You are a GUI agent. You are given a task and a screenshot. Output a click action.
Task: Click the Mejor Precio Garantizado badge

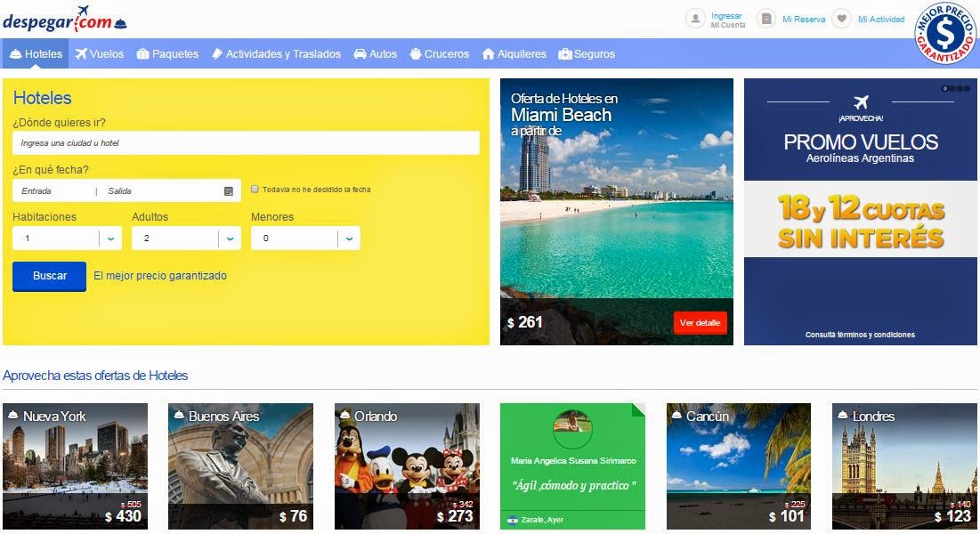944,31
